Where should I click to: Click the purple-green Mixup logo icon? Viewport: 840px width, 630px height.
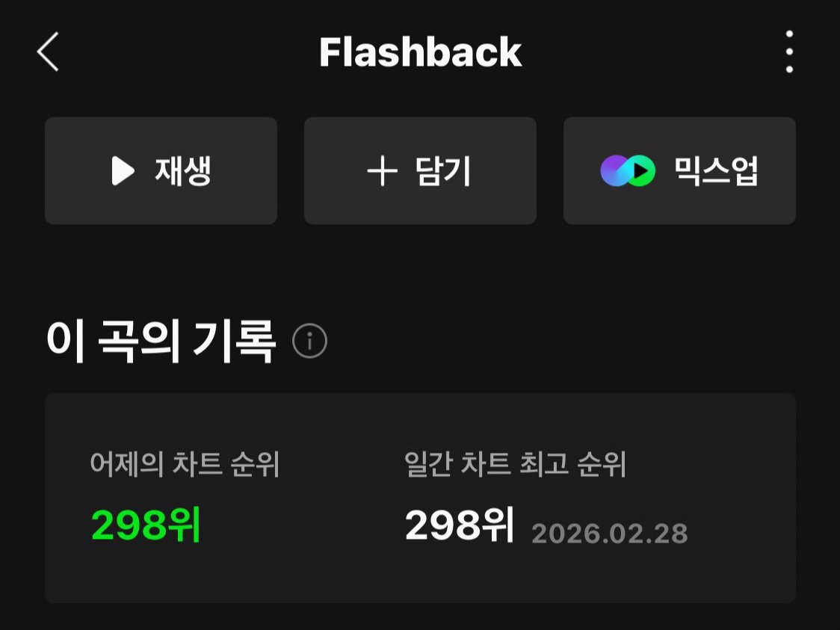tap(627, 171)
